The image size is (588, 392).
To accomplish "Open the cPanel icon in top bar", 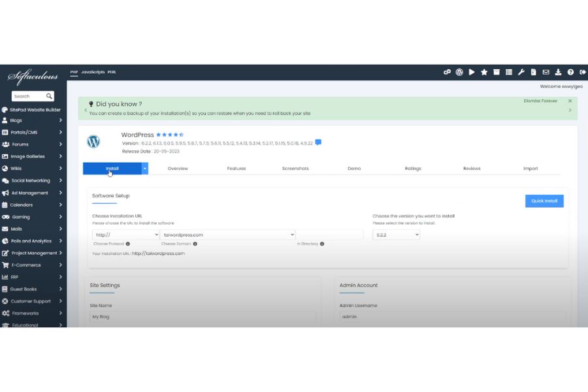I will [x=448, y=72].
